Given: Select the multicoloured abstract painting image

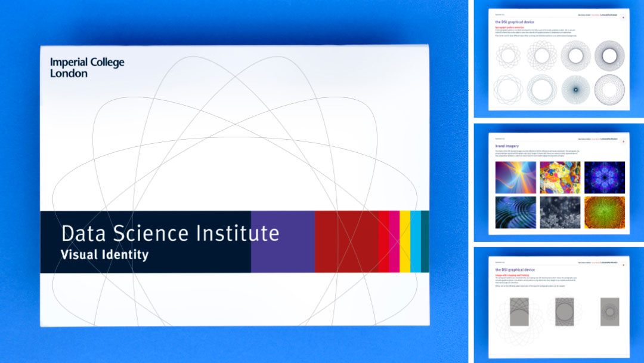Looking at the screenshot, I should 560,177.
